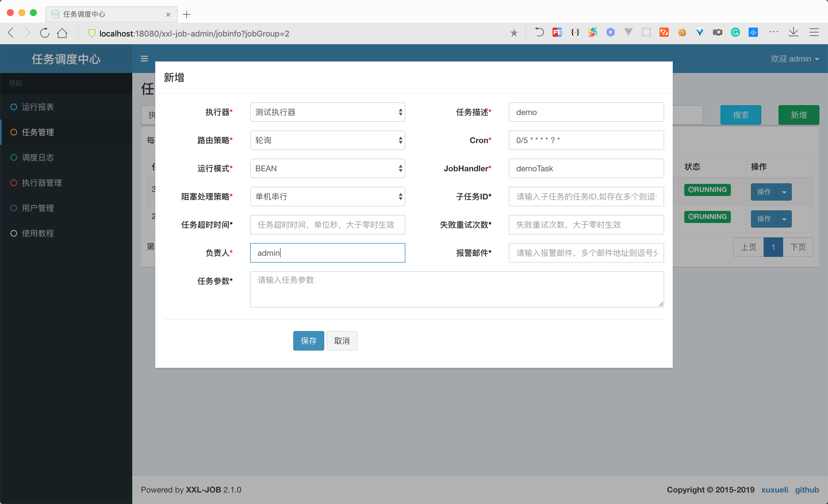
Task: Open the blue download-box extension icon
Action: 753,32
